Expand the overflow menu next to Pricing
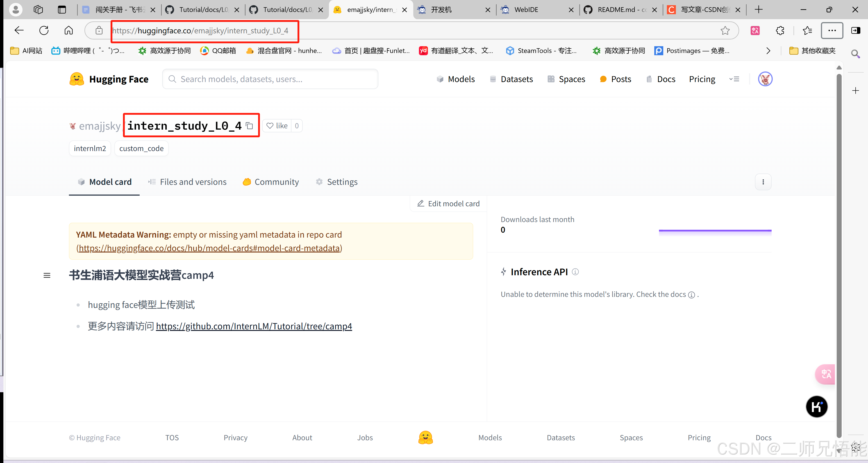This screenshot has width=868, height=463. coord(734,79)
